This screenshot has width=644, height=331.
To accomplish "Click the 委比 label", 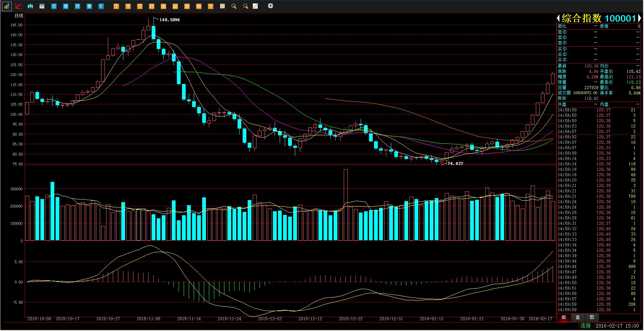I will pyautogui.click(x=562, y=26).
